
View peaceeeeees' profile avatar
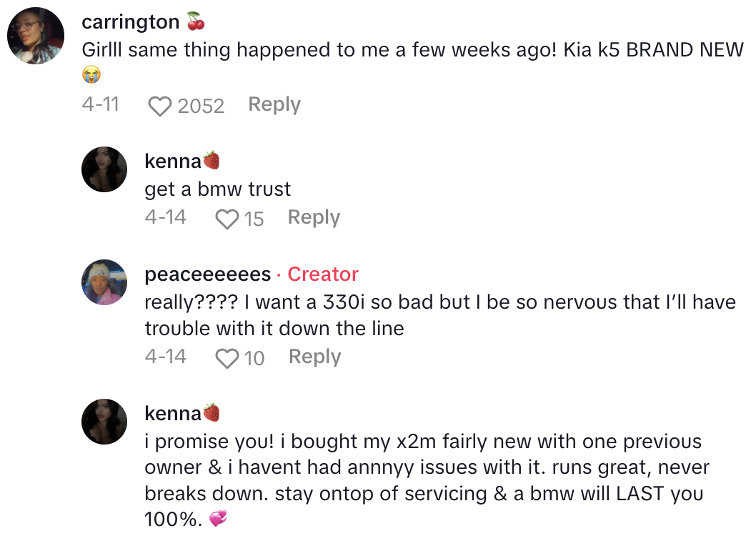pos(104,282)
